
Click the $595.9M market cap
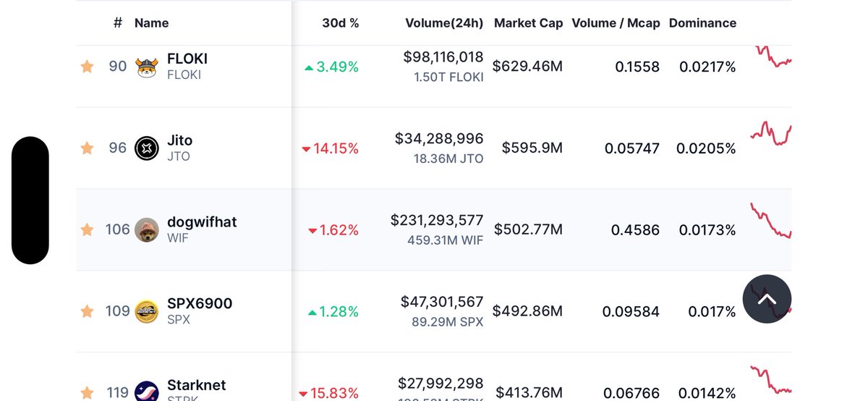(x=531, y=148)
